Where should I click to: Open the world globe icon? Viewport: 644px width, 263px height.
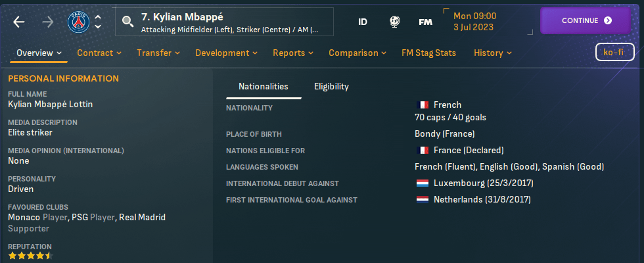pyautogui.click(x=394, y=22)
